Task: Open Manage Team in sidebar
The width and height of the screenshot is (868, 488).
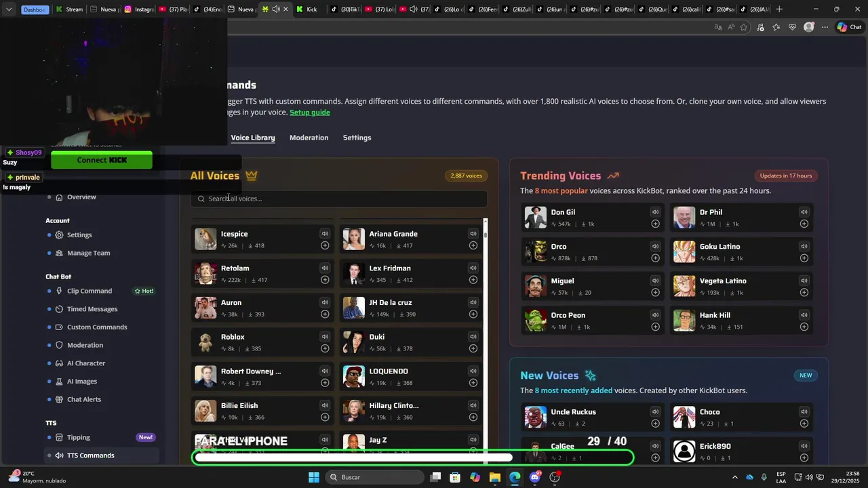Action: click(x=88, y=253)
